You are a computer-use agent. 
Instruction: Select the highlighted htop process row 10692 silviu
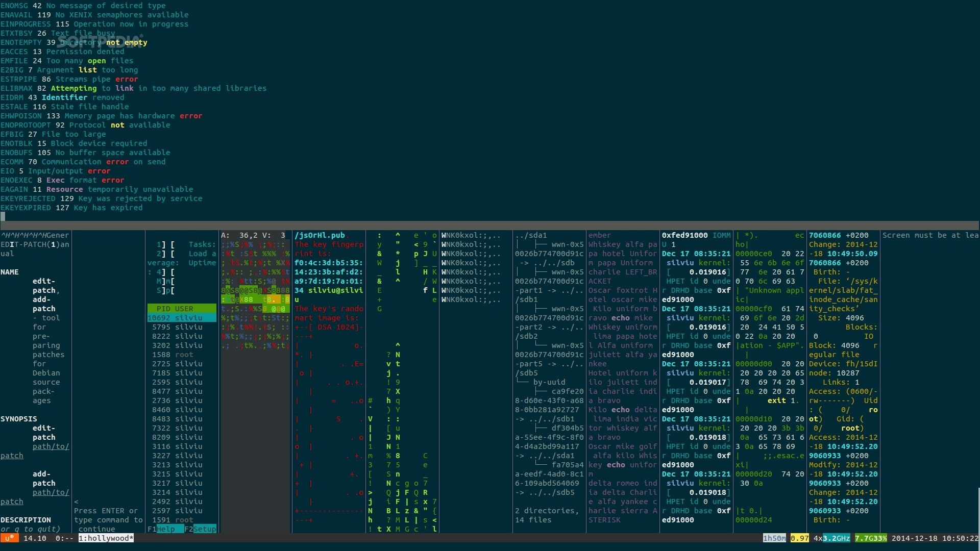(x=182, y=318)
